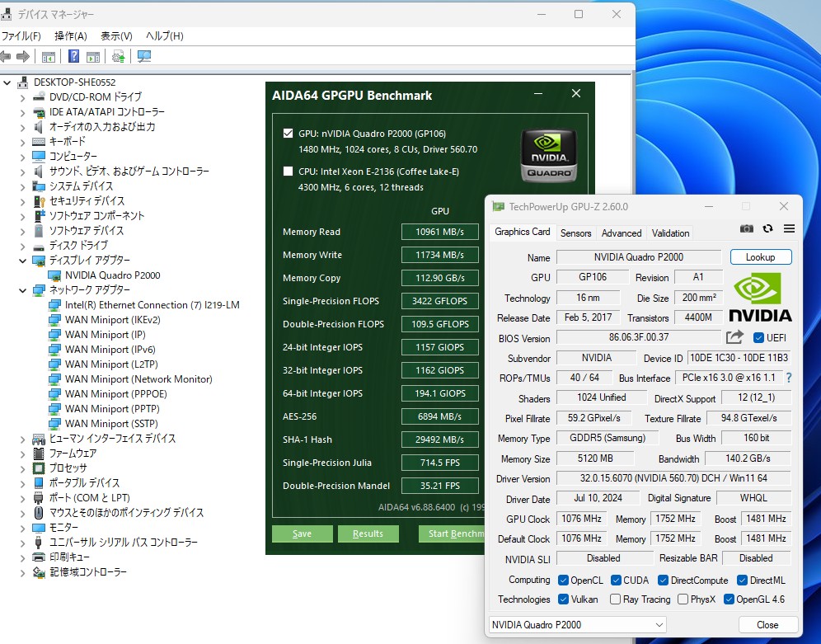The height and width of the screenshot is (644, 821).
Task: Toggle the OpenCL checkbox in GPU-Z
Action: tap(563, 581)
